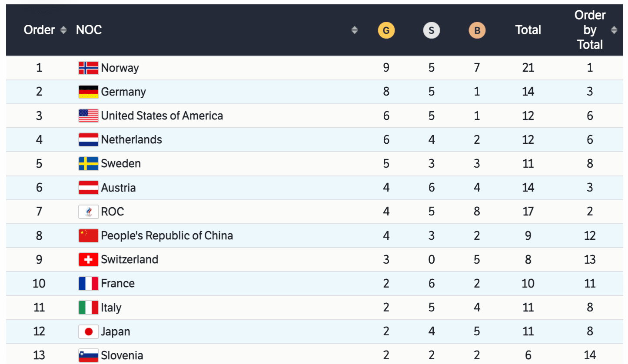Click Italy's flag icon

click(88, 308)
